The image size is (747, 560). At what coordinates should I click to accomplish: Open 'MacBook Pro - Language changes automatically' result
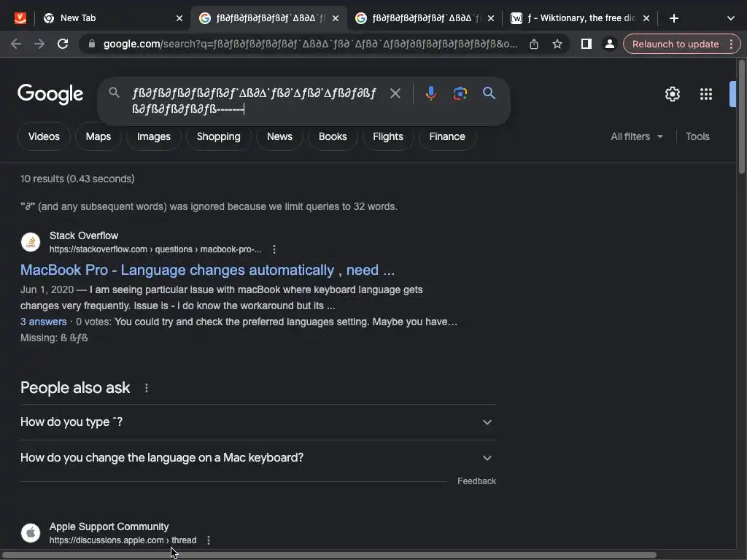207,270
